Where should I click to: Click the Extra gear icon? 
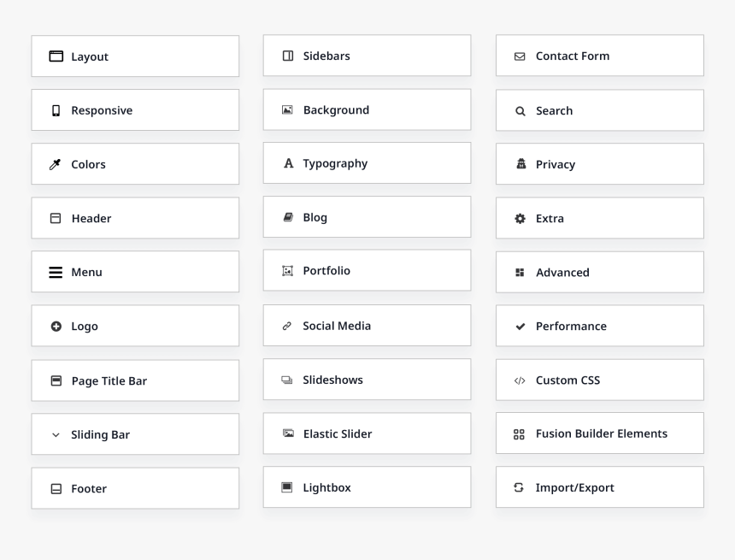(520, 218)
